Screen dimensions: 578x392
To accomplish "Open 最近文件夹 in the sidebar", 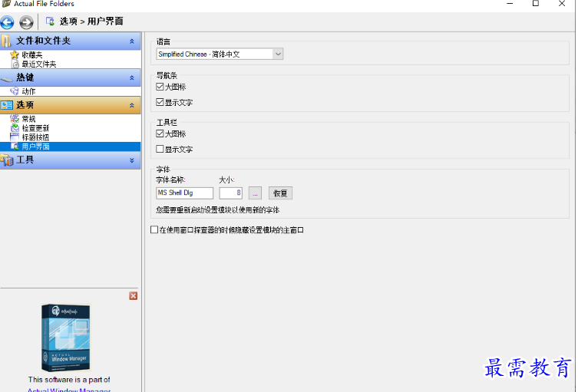I will click(x=39, y=64).
